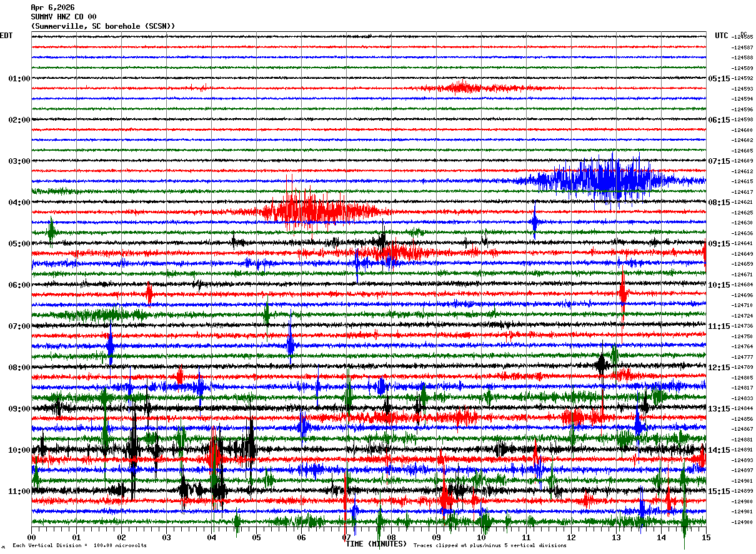Screen dimensions: 756x554
Task: Click the DC offset value "-124899"
Action: pyautogui.click(x=742, y=491)
